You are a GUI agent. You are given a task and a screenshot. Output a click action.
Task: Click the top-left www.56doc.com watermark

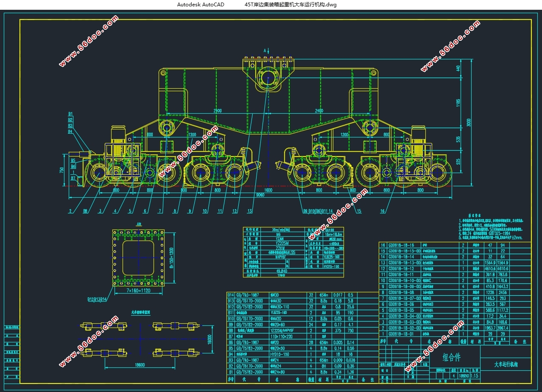pos(89,41)
